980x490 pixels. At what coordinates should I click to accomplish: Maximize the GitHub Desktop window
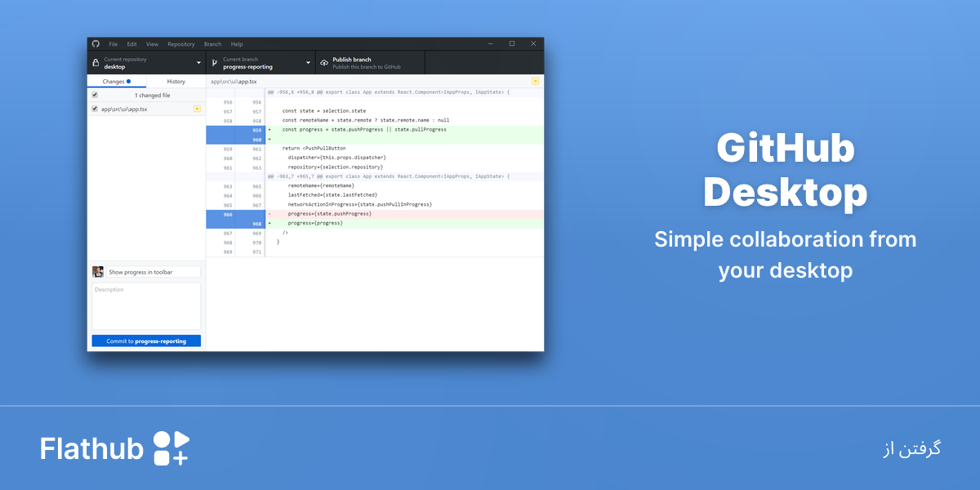(x=512, y=43)
